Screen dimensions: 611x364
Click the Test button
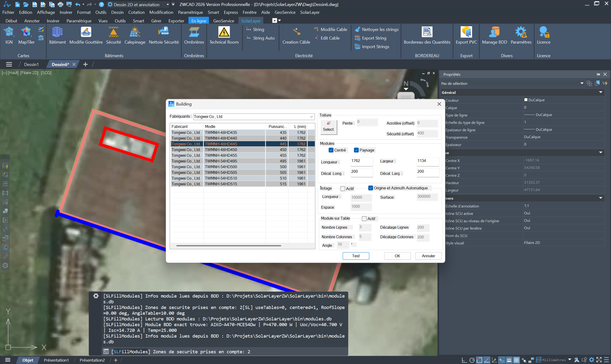356,256
